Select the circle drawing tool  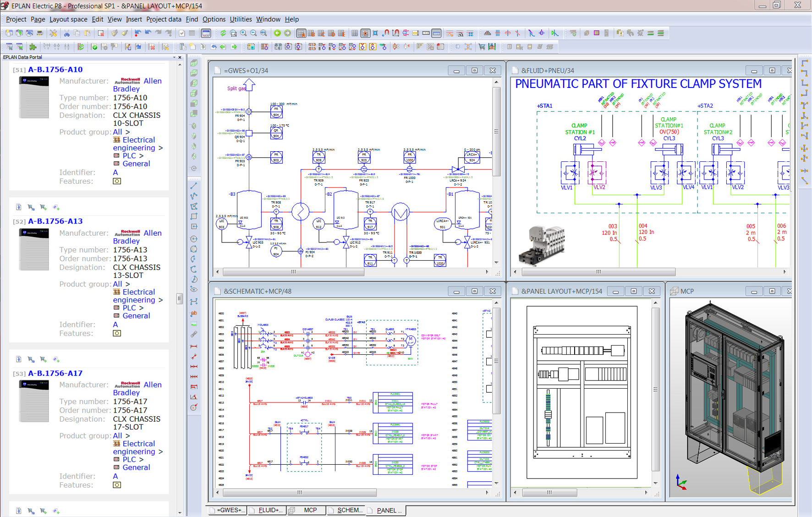tap(194, 239)
